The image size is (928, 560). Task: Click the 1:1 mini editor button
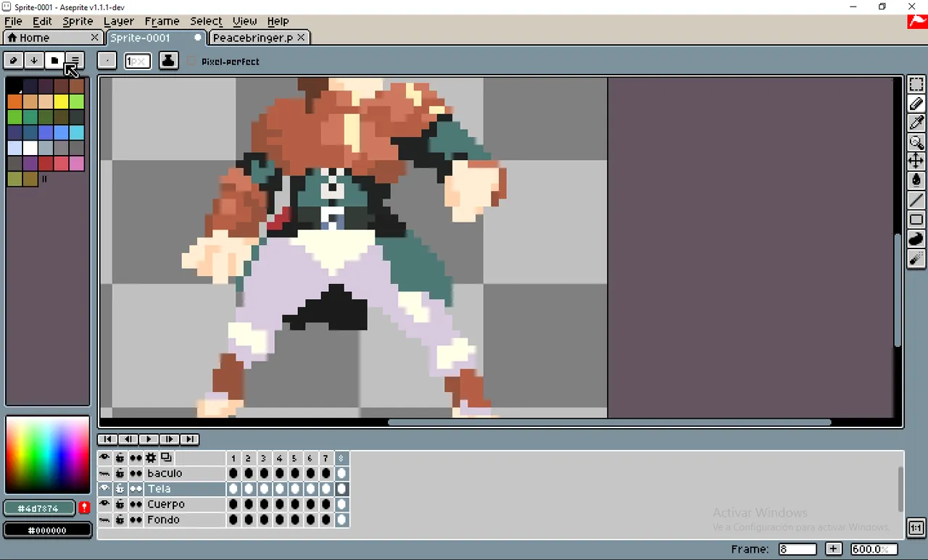[x=916, y=528]
